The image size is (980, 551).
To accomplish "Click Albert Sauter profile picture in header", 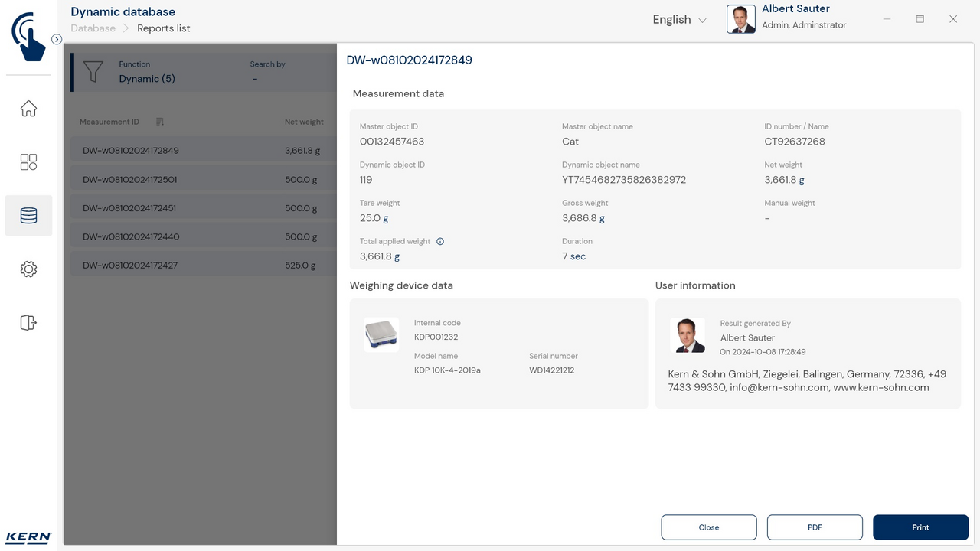I will (x=740, y=20).
